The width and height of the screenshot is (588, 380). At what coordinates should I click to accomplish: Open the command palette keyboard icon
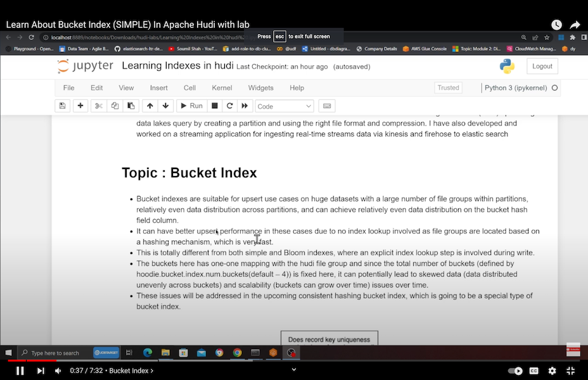(x=326, y=106)
